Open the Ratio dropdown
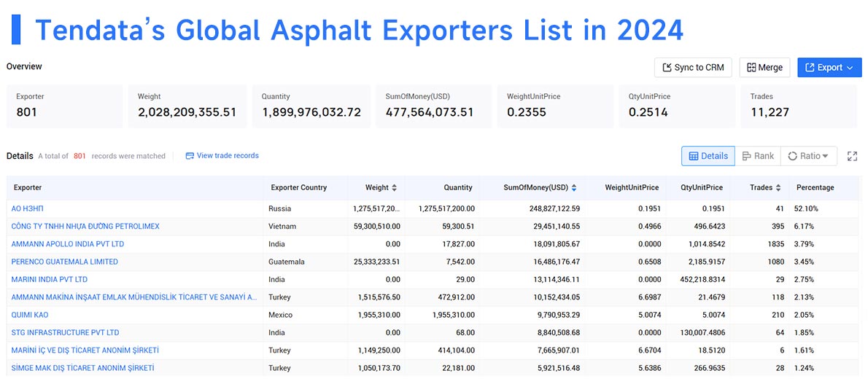This screenshot has height=384, width=868. (x=809, y=156)
